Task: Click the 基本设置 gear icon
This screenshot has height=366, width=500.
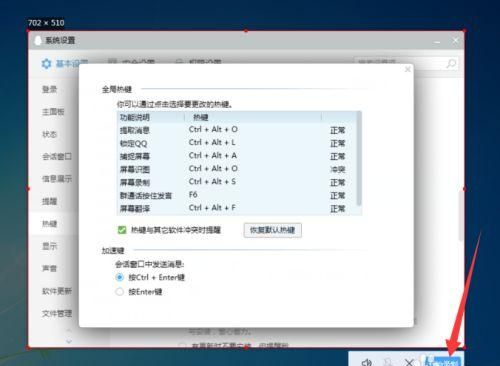Action: (46, 63)
